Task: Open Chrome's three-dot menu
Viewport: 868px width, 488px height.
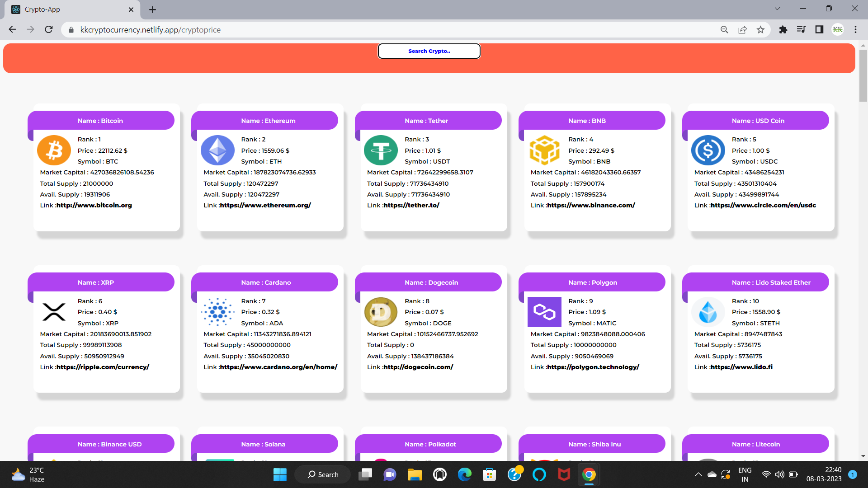Action: click(855, 29)
